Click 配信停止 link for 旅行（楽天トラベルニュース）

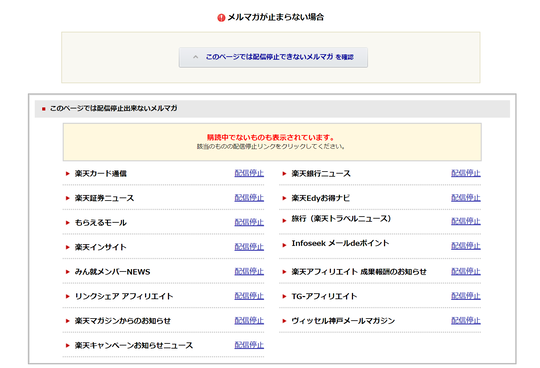[x=466, y=221]
